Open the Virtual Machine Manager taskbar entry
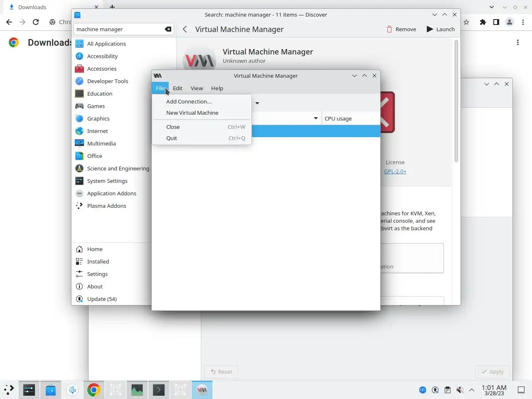Image resolution: width=532 pixels, height=399 pixels. 202,390
